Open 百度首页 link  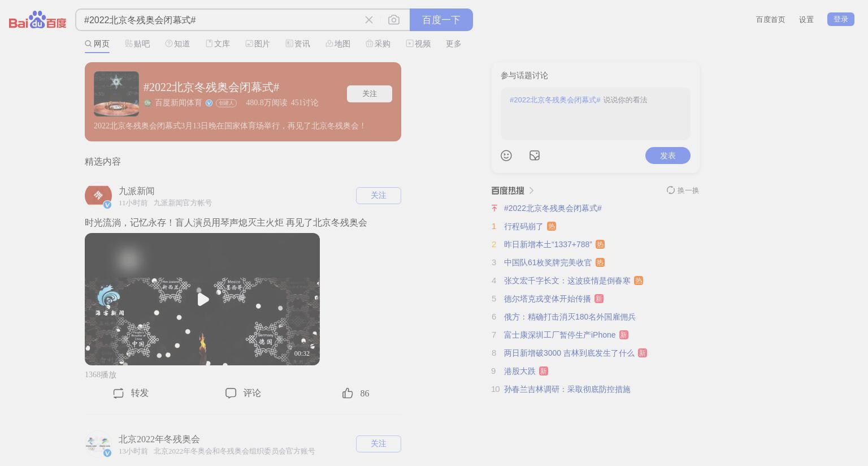pos(771,19)
